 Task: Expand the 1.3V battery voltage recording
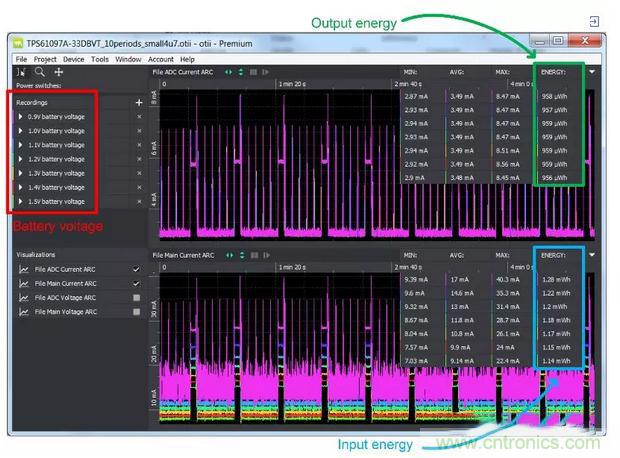pos(20,173)
